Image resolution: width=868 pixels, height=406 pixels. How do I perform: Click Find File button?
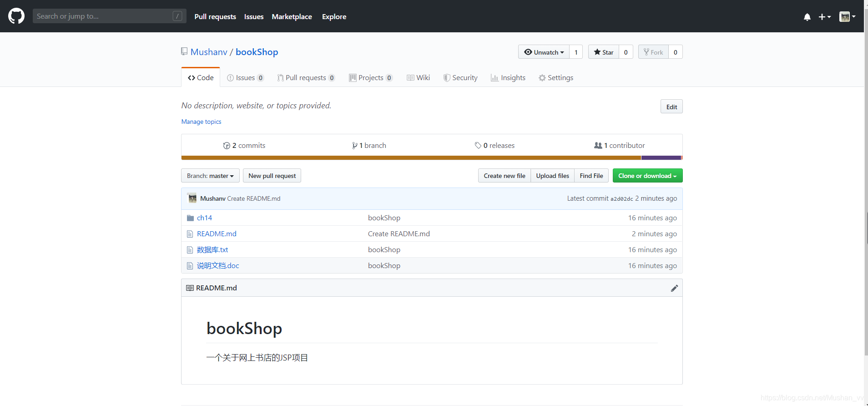coord(591,176)
